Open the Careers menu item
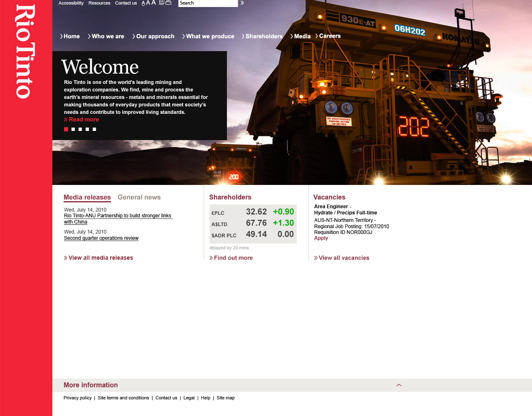Screen dimensions: 532x416 pyautogui.click(x=328, y=36)
